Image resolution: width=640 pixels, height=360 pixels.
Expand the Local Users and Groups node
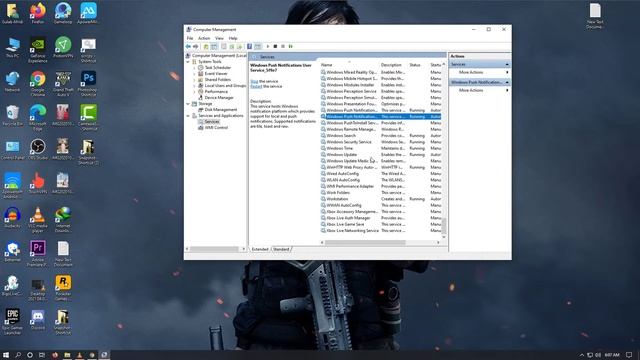click(x=194, y=86)
